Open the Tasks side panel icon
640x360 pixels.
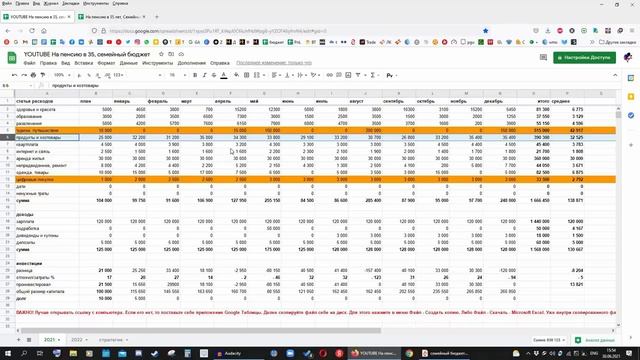[x=631, y=116]
